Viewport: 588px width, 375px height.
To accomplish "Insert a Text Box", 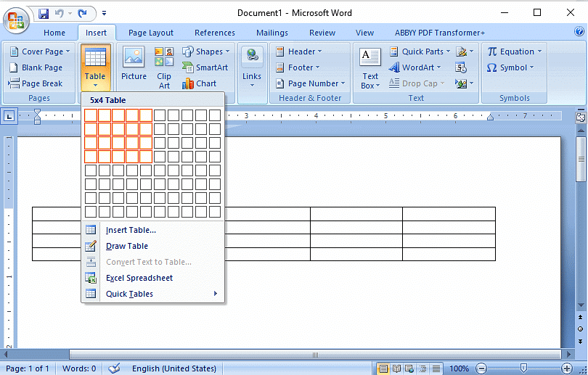I will (370, 68).
